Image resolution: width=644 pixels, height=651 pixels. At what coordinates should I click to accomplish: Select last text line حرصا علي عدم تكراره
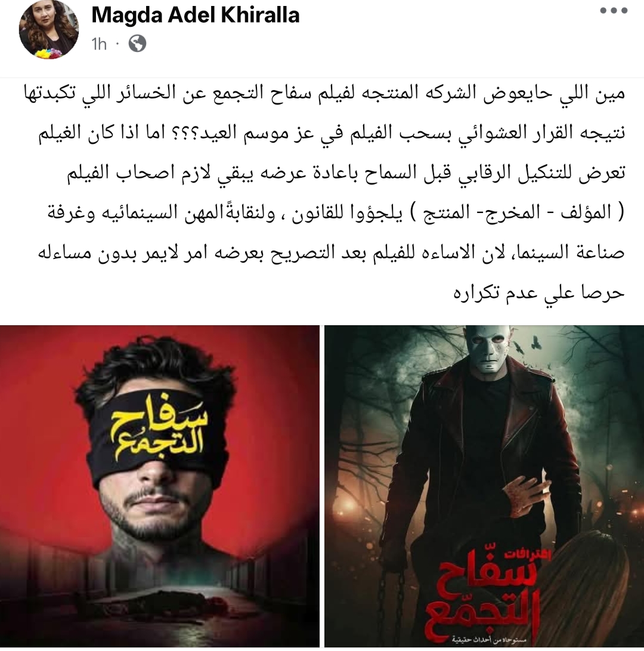coord(538,292)
